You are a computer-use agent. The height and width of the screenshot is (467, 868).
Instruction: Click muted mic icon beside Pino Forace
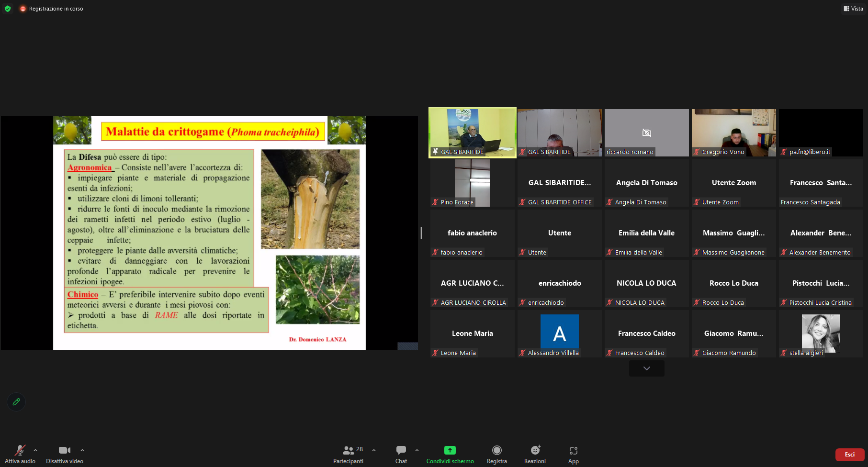[436, 202]
